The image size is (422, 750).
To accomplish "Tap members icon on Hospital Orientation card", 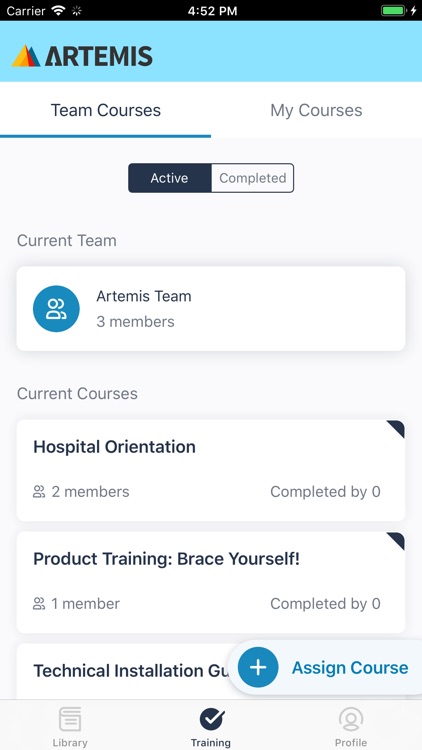I will point(39,492).
